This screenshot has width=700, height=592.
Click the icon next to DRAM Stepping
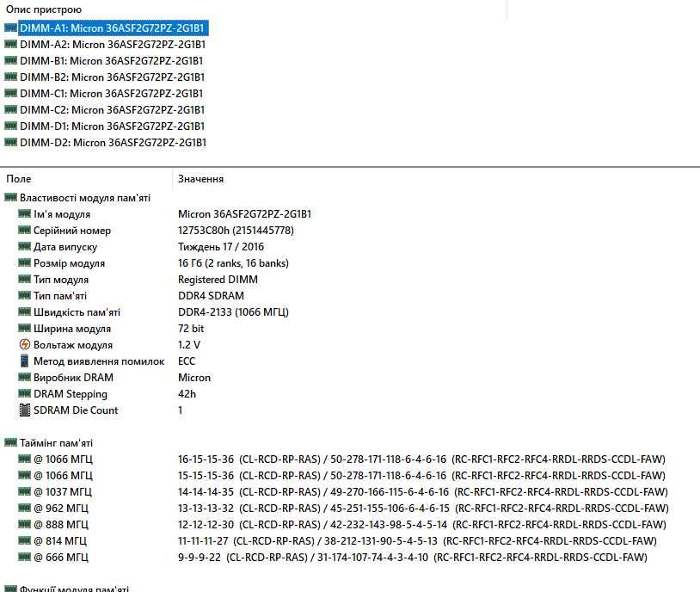[x=25, y=393]
